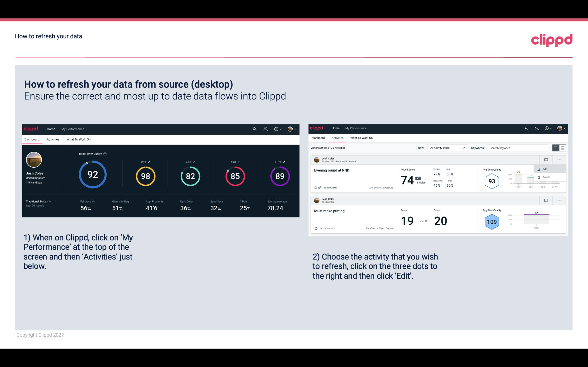This screenshot has width=588, height=367.
Task: Click the 'Activities' tab under My Performance
Action: tap(53, 139)
